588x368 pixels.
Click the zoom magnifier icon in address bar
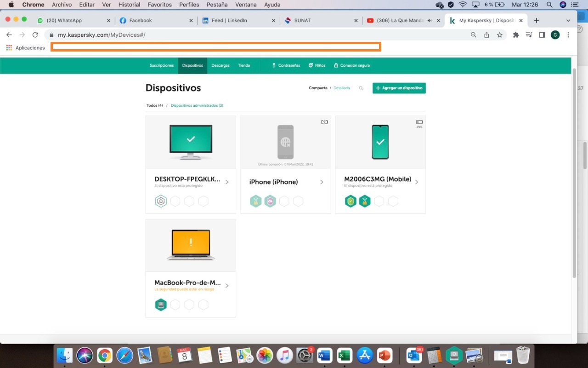[x=474, y=35]
